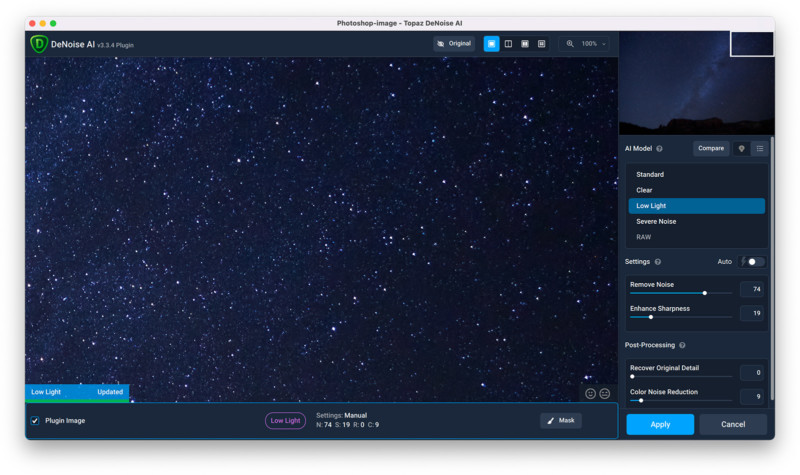Select the side-by-side view layout icon

click(525, 44)
